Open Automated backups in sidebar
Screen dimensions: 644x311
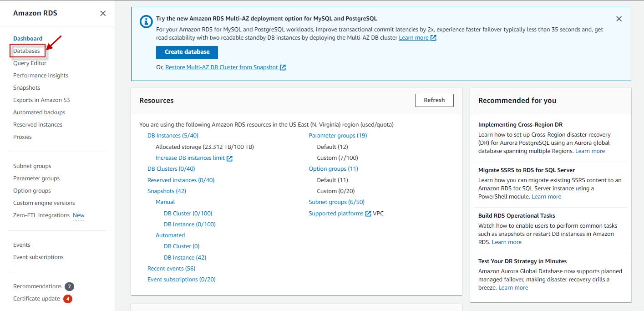[x=39, y=112]
